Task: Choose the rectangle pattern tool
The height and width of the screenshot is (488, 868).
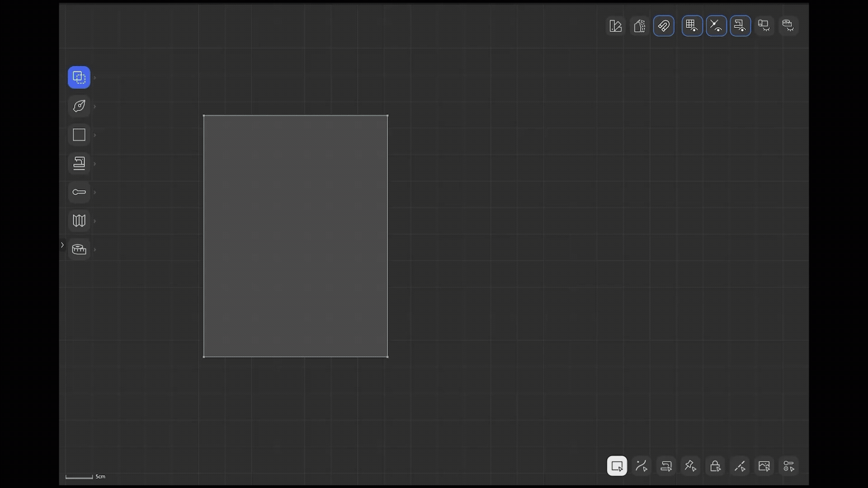Action: click(79, 135)
